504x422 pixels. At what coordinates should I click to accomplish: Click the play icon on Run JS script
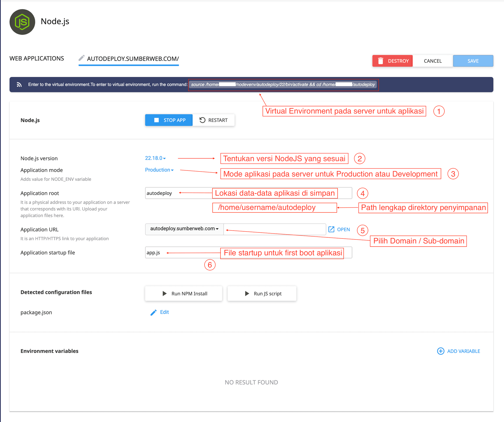point(247,293)
